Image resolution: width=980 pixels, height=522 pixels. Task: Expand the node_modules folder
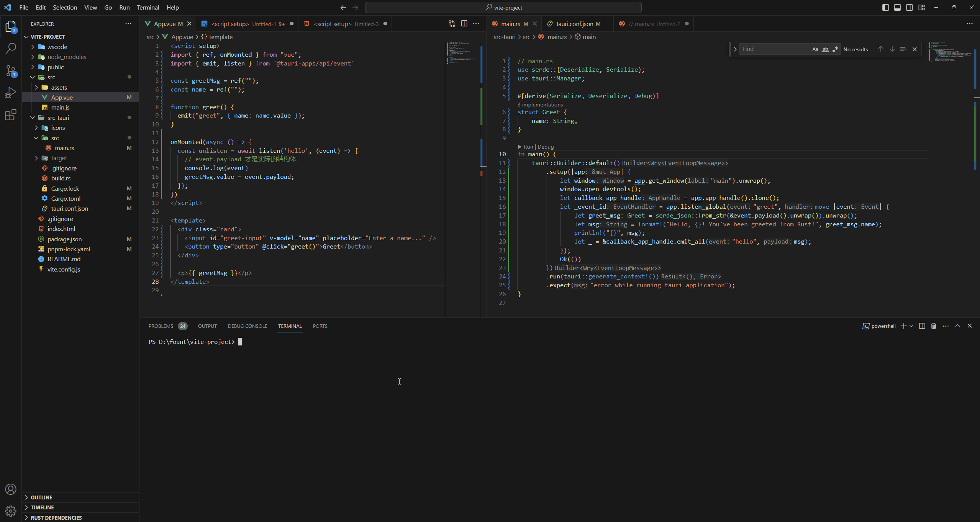[67, 57]
